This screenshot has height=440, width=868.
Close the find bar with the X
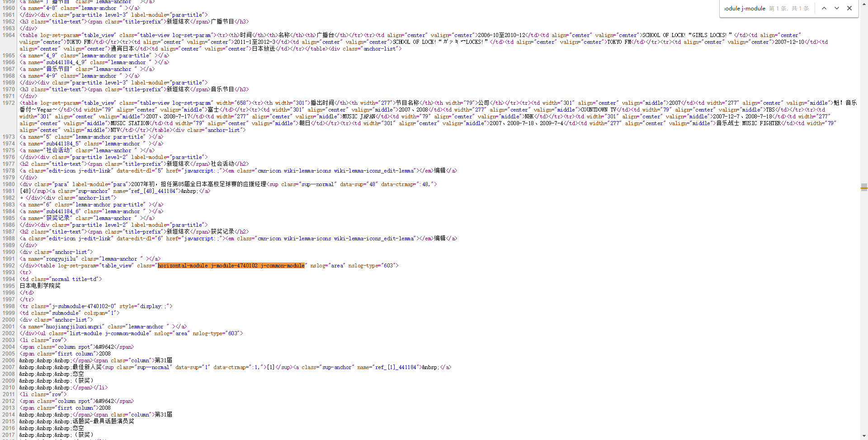tap(849, 8)
